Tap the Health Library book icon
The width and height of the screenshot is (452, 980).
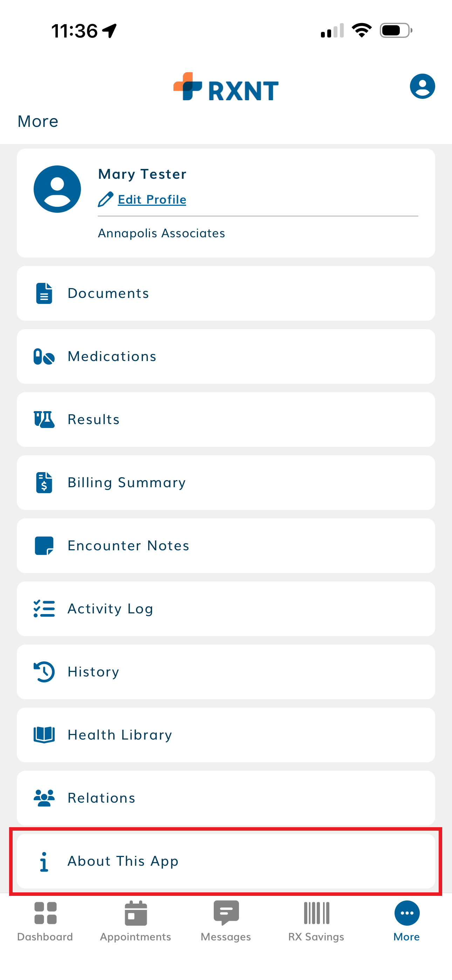tap(44, 735)
